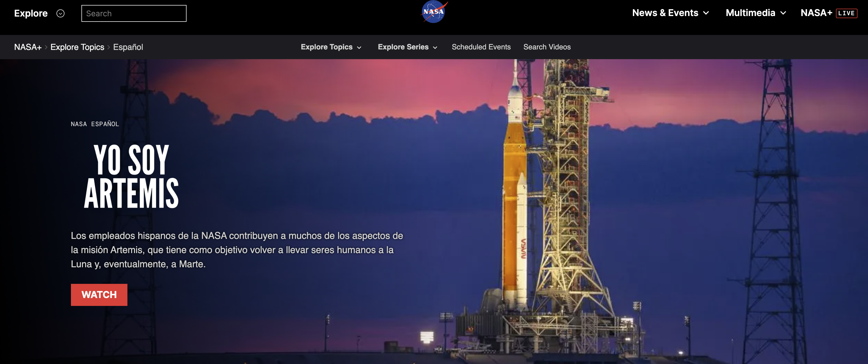
Task: Open the Explore menu
Action: click(31, 13)
